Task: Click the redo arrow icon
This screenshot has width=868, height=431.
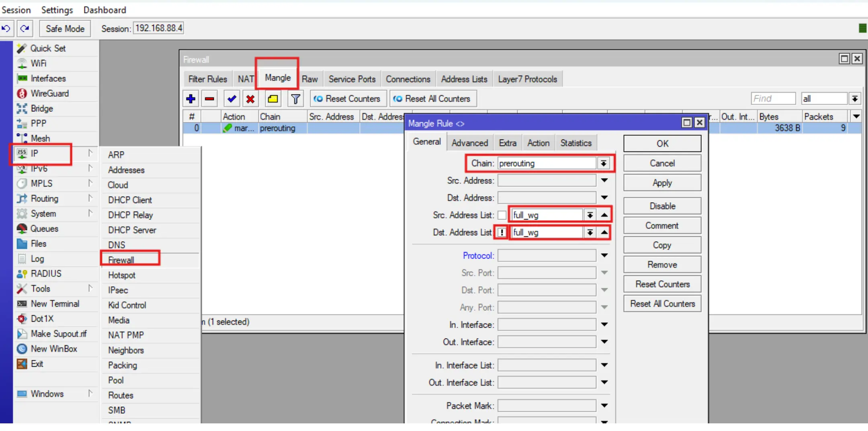Action: (25, 29)
